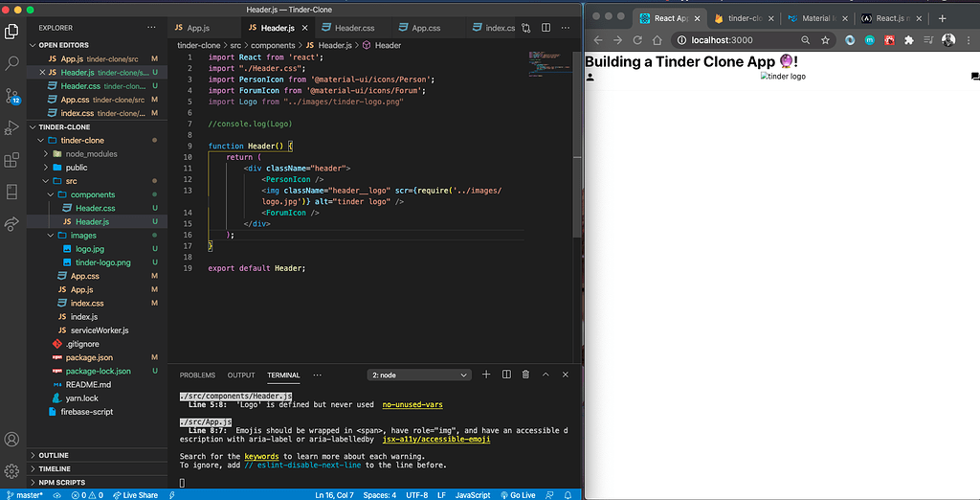This screenshot has height=500, width=980.
Task: Toggle Go Live server in status bar
Action: point(518,494)
